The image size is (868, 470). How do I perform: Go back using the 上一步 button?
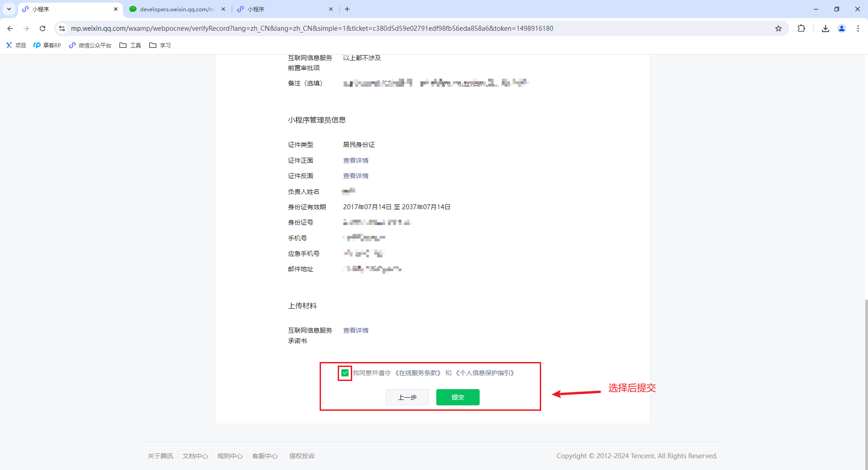[407, 397]
